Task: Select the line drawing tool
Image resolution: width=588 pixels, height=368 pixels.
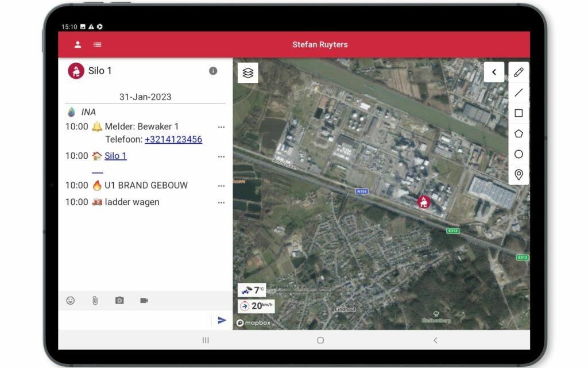Action: 519,93
